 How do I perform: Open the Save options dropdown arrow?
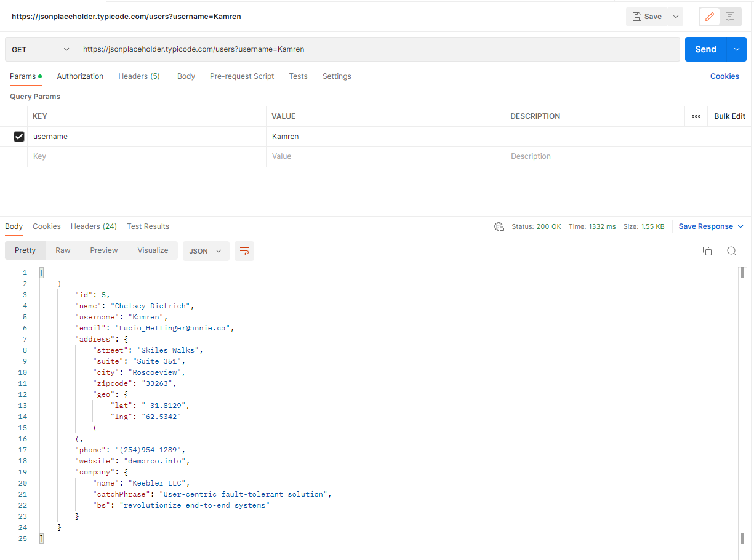coord(676,17)
